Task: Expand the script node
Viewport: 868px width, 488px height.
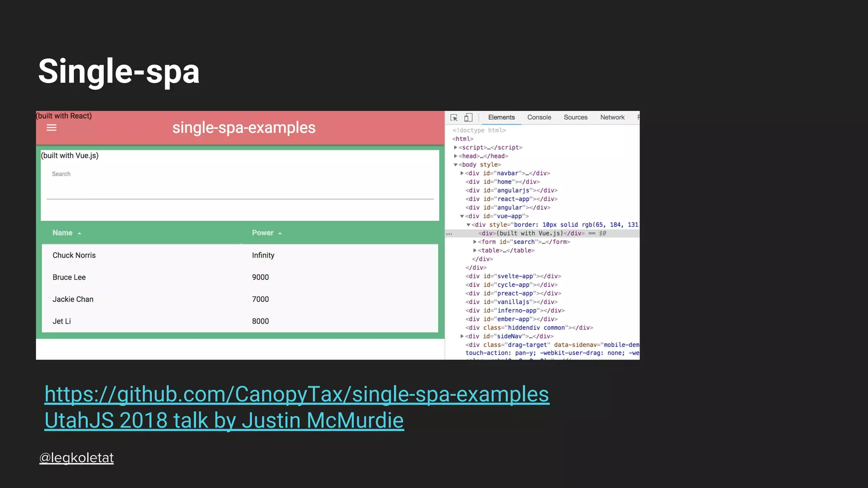Action: point(456,147)
